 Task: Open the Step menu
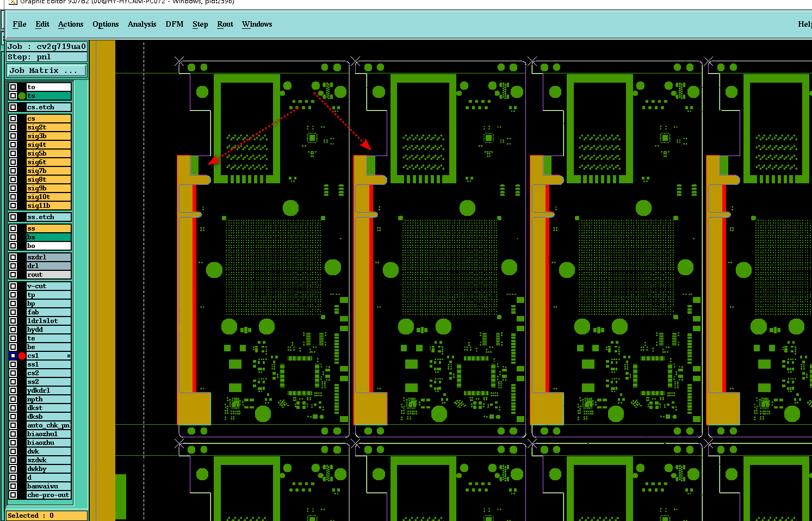(200, 24)
